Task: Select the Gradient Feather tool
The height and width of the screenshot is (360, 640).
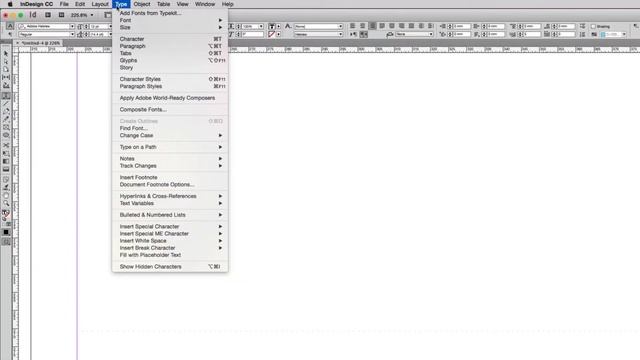Action: 6,169
